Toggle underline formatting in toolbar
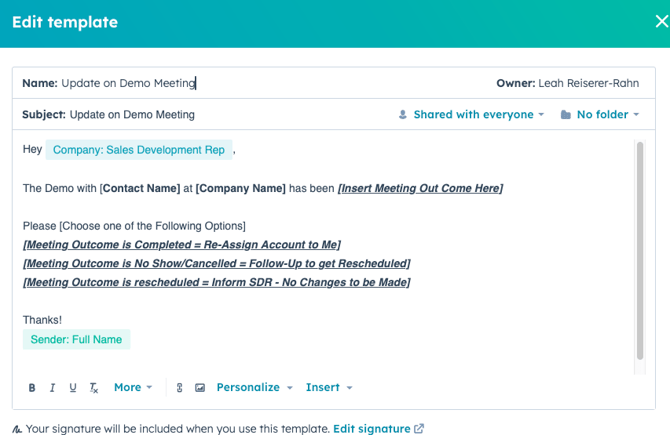Viewport: 670px width, 435px height. (73, 388)
